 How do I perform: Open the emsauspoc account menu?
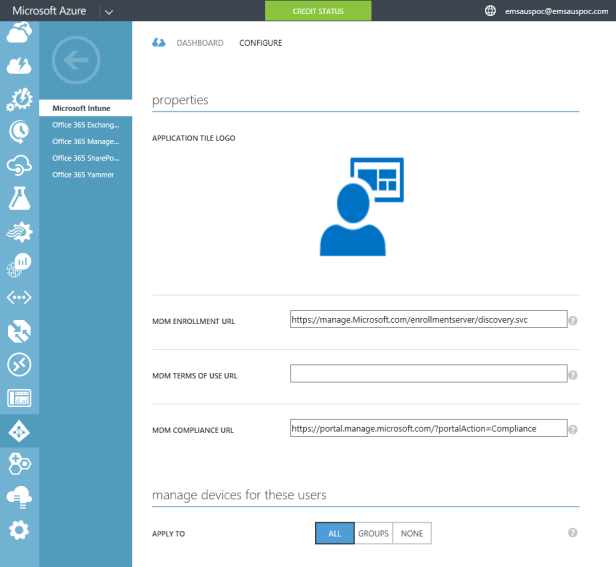click(x=556, y=11)
